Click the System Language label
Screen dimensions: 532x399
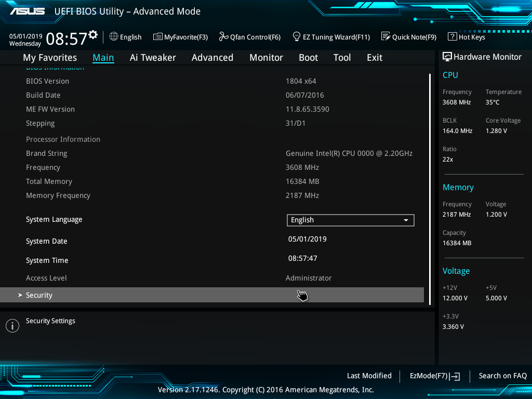(54, 220)
